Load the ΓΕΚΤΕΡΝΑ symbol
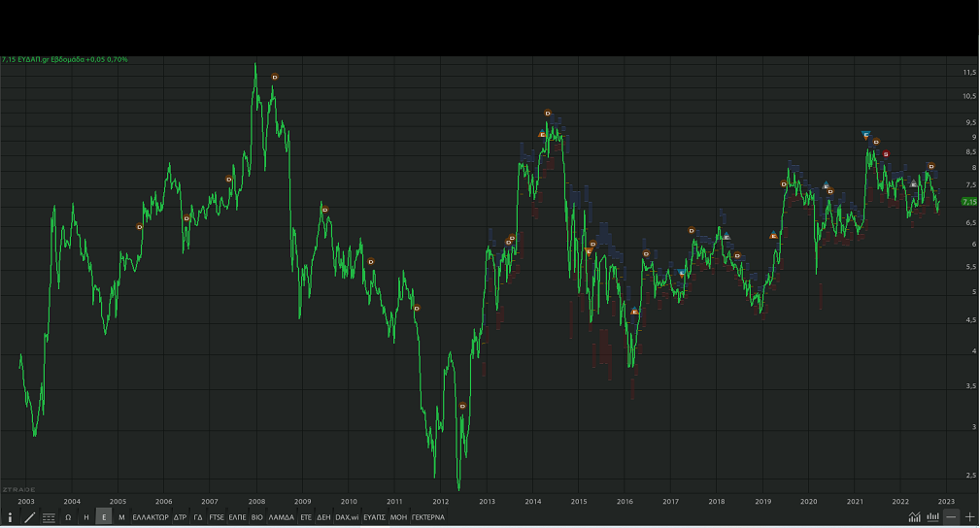 [x=428, y=517]
